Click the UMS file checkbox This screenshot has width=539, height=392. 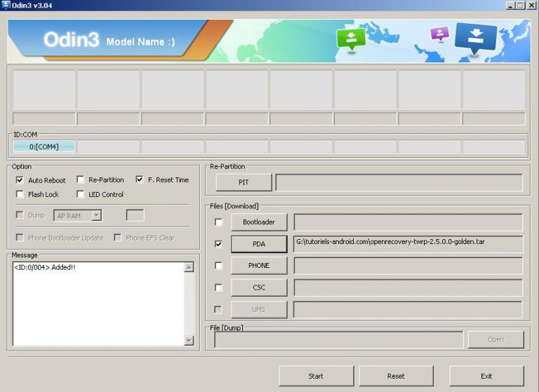[218, 309]
